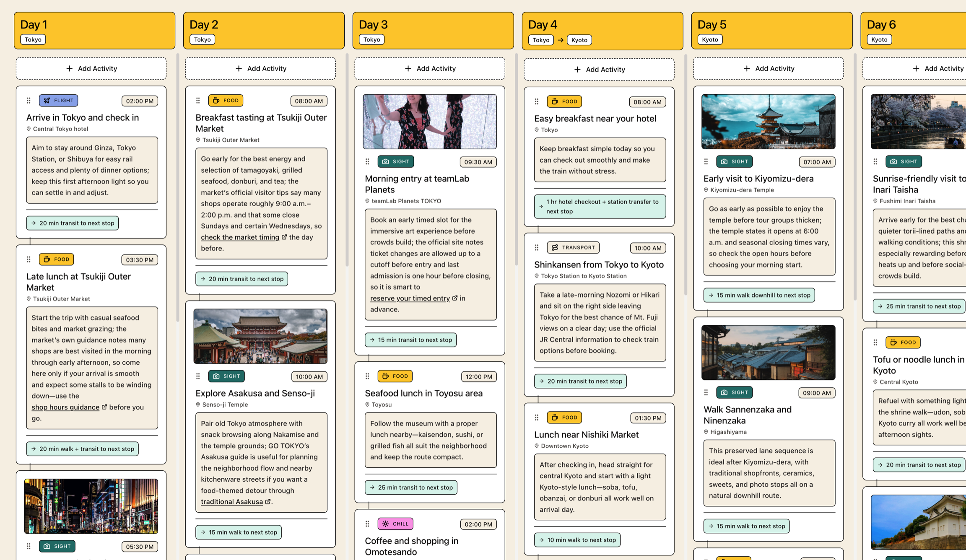The width and height of the screenshot is (966, 560).
Task: Click Senso-ji temple photo thumbnail
Action: click(260, 336)
